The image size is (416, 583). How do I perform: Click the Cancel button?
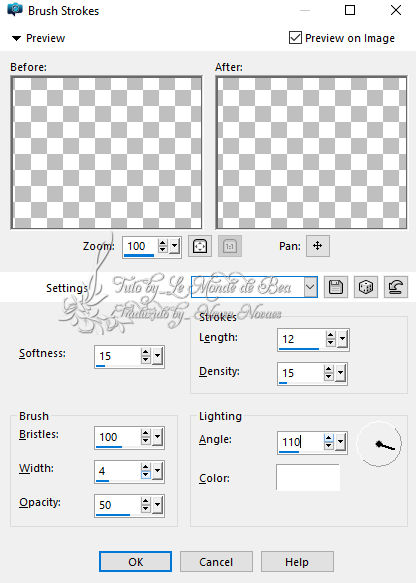[x=216, y=562]
